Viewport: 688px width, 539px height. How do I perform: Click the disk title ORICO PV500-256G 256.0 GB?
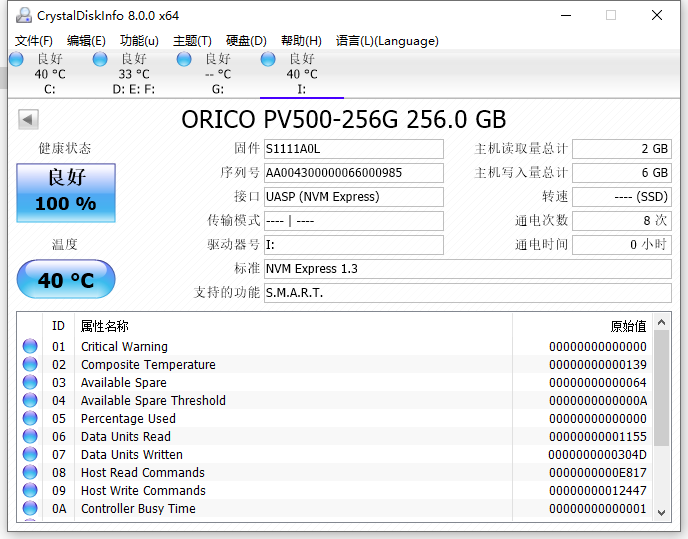[344, 119]
